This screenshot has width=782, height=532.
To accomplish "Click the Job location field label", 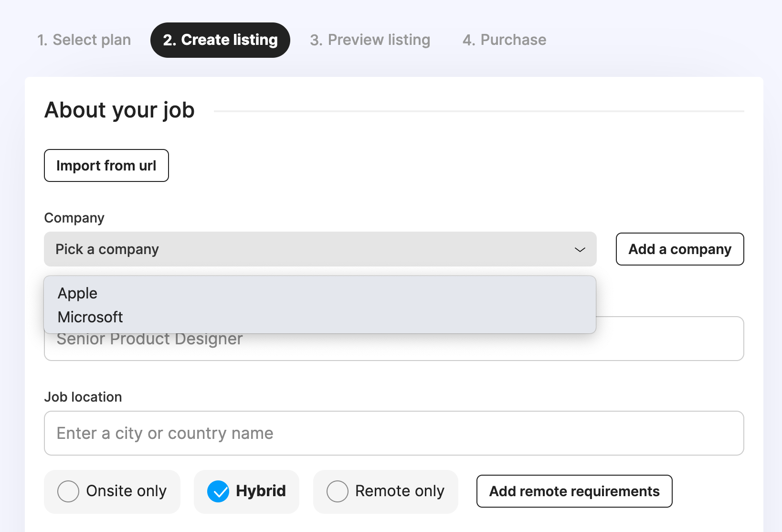I will coord(83,397).
